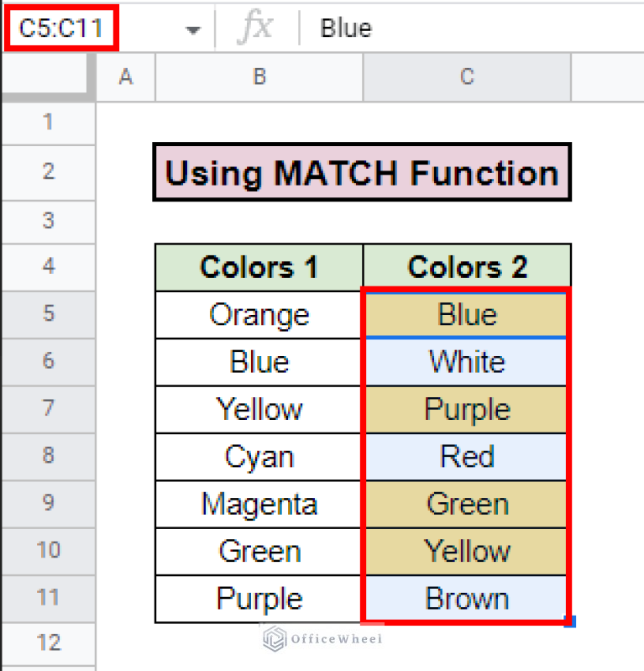The image size is (644, 671).
Task: Click the Name box showing C5:C11
Action: 61,29
